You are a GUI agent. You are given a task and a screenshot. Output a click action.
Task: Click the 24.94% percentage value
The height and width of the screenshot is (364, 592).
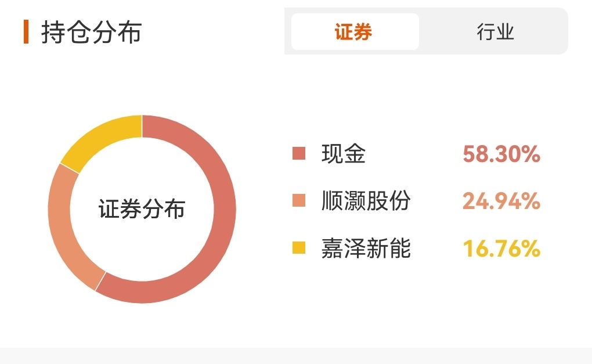(501, 201)
